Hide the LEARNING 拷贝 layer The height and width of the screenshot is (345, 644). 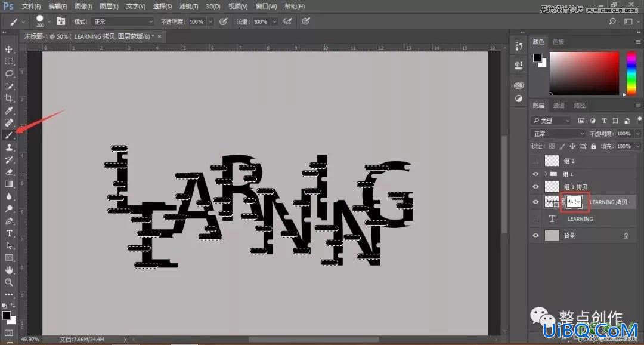pyautogui.click(x=535, y=202)
